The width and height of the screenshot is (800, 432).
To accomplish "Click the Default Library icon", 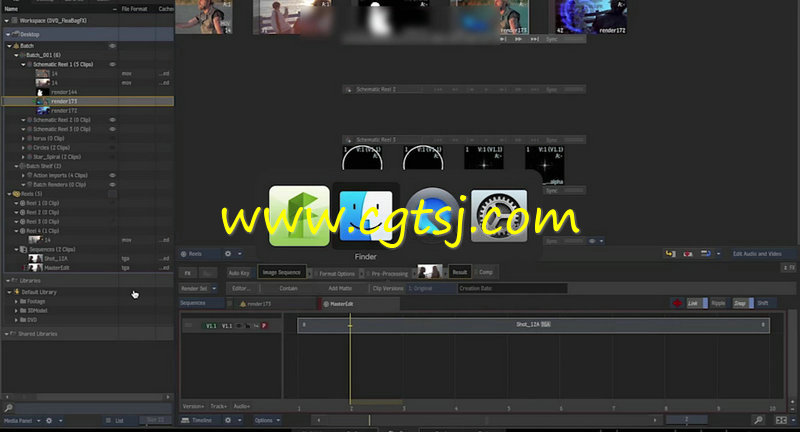I will pyautogui.click(x=16, y=292).
